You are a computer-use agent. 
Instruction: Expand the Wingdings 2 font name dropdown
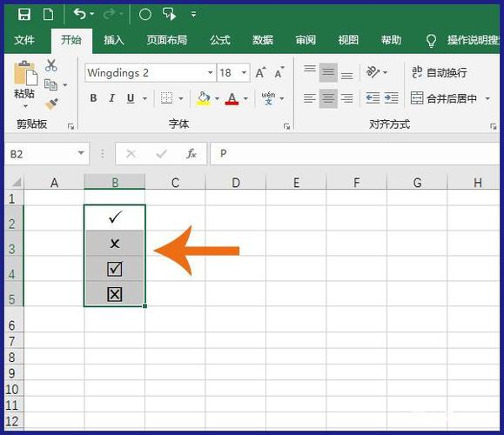point(210,72)
